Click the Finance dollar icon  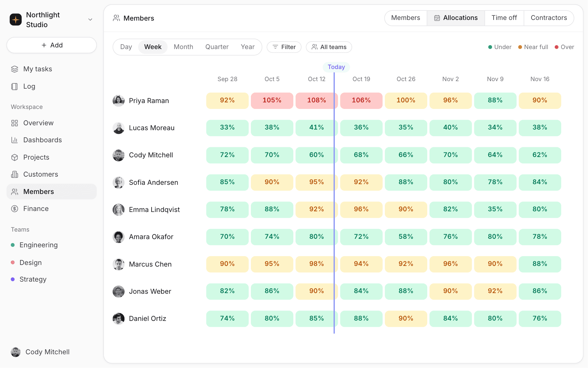(x=15, y=209)
